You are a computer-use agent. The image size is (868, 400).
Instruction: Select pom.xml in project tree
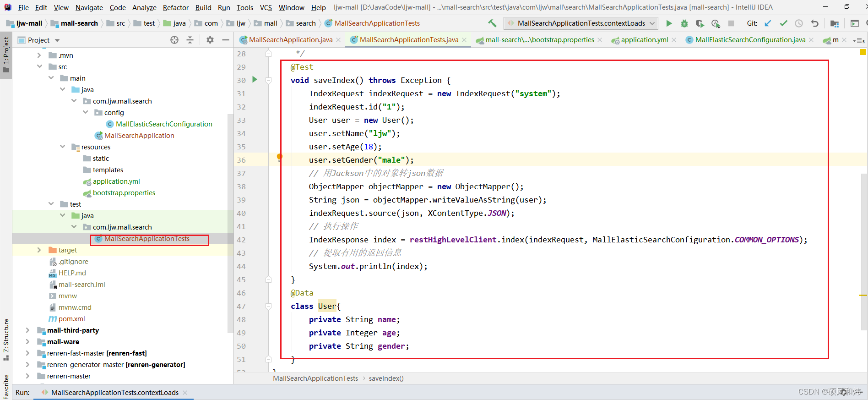pyautogui.click(x=71, y=319)
